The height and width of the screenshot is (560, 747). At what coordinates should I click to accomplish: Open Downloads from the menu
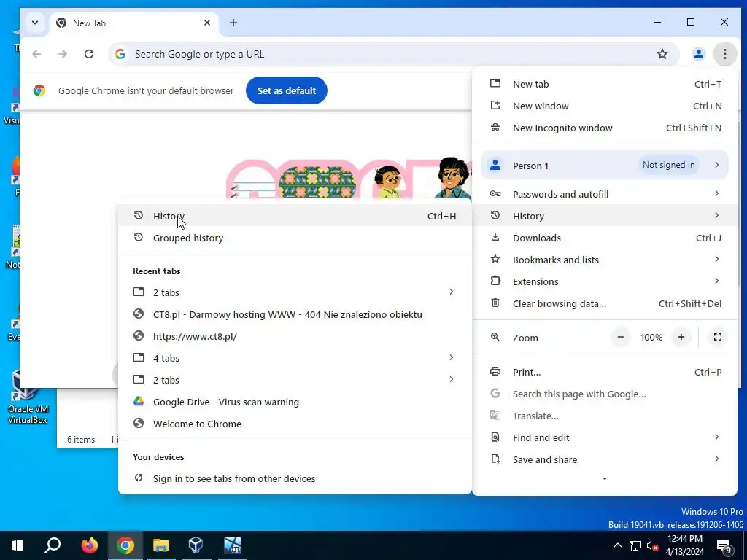point(605,238)
